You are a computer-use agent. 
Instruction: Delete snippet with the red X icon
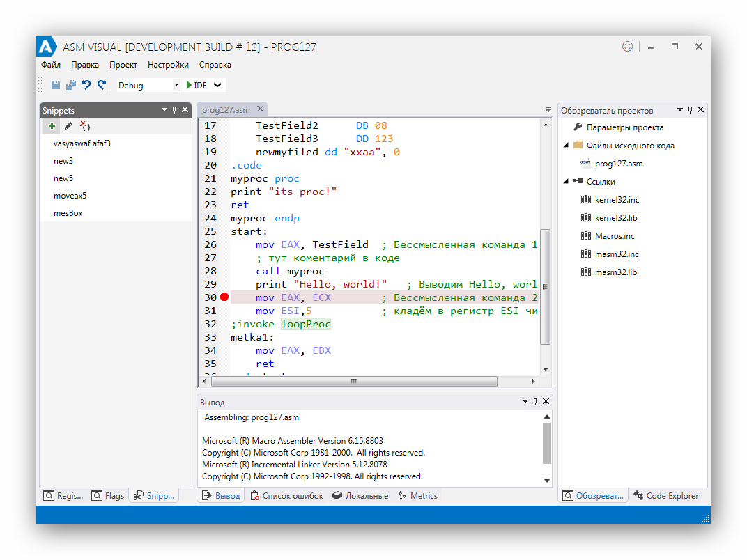[85, 126]
